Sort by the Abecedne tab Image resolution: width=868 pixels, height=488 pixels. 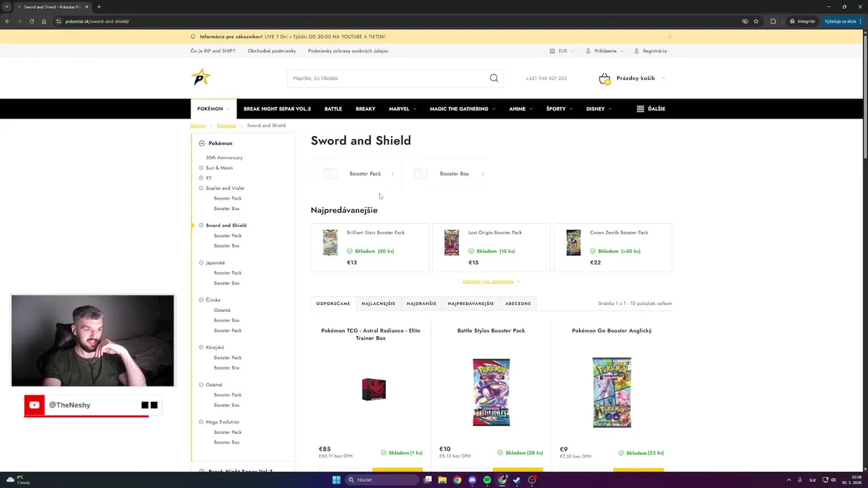tap(518, 304)
